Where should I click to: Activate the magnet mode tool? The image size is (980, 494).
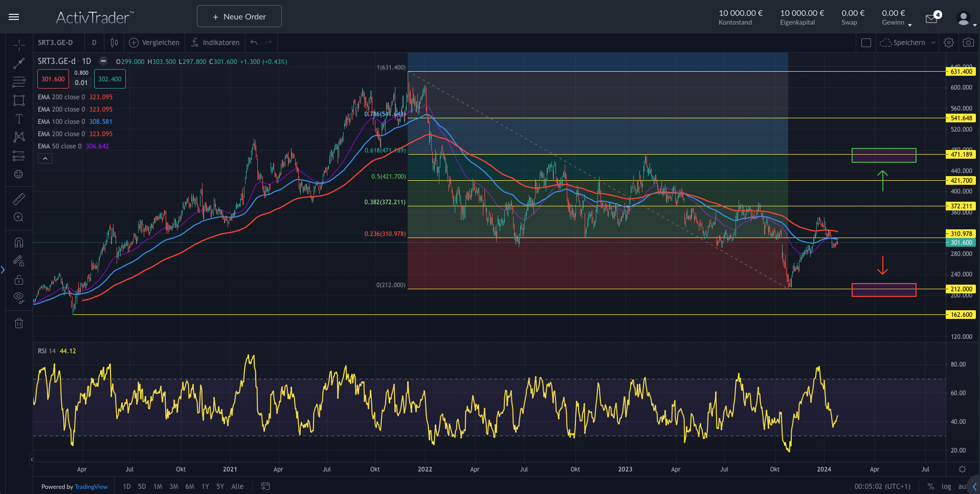[x=19, y=242]
